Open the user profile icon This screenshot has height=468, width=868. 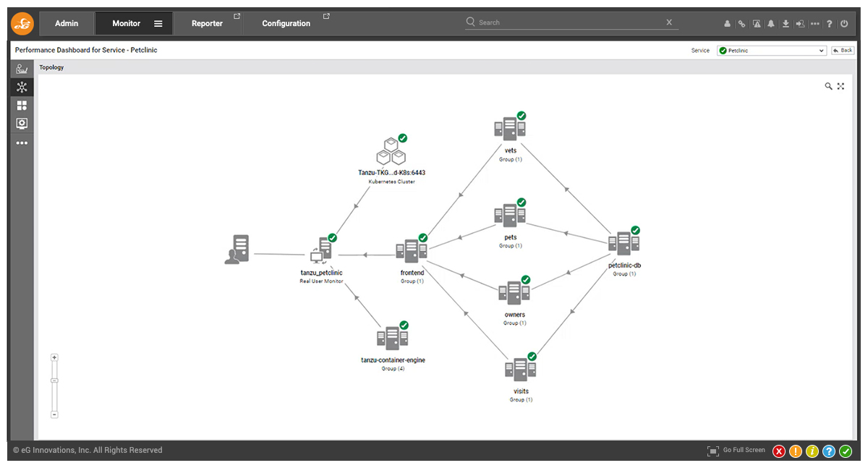(x=727, y=24)
